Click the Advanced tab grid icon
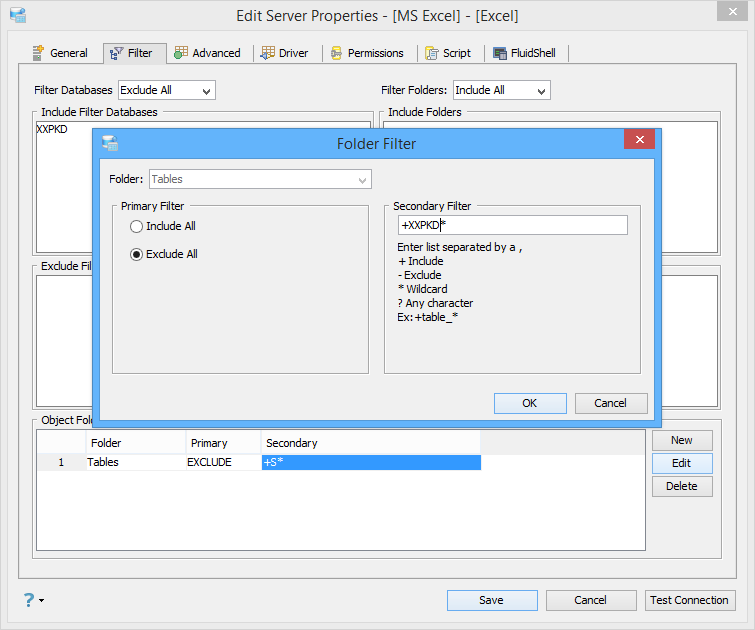Viewport: 755px width, 630px height. pos(181,52)
